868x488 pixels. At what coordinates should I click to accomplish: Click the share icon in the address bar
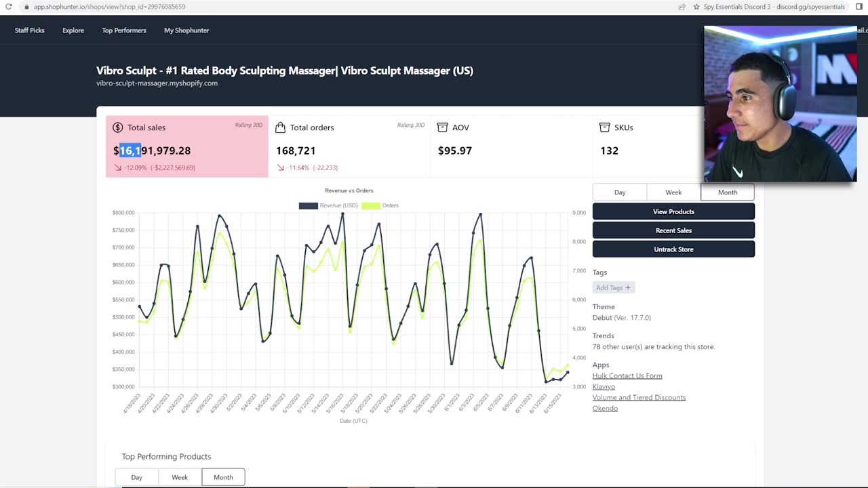[682, 7]
